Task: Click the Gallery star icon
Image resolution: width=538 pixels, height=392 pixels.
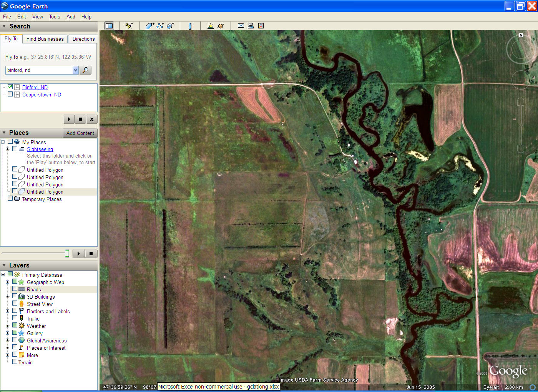Action: (x=22, y=333)
